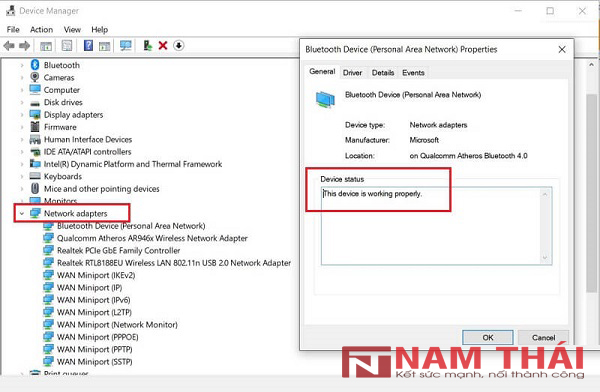
Task: Click the Back arrow toolbar icon
Action: coord(9,46)
